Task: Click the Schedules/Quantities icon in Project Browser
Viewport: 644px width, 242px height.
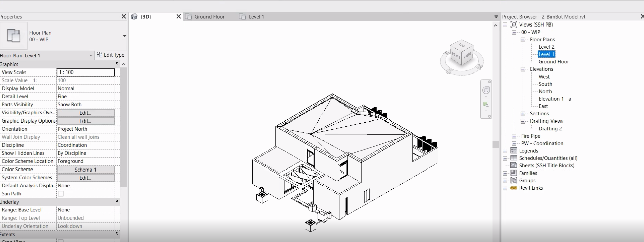Action: (514, 158)
